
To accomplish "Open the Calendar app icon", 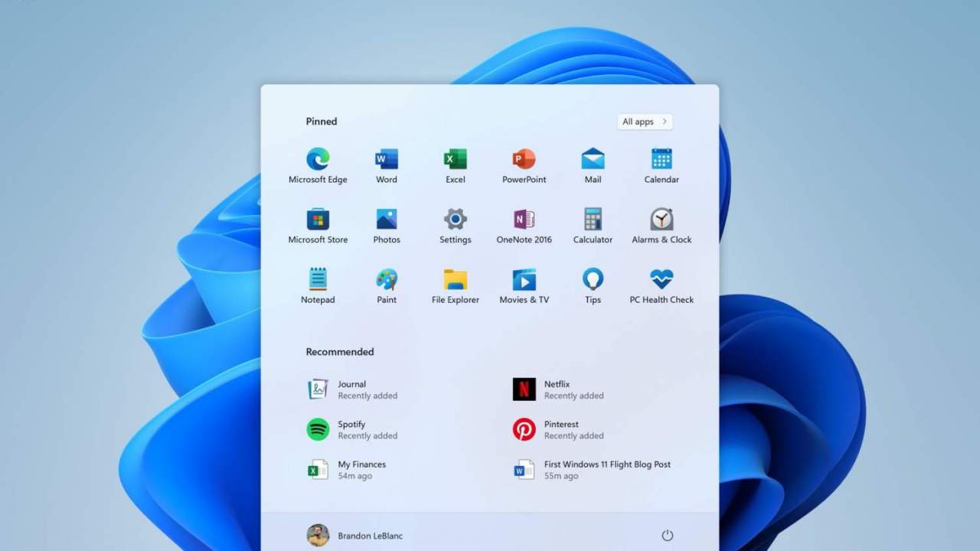I will (x=661, y=159).
